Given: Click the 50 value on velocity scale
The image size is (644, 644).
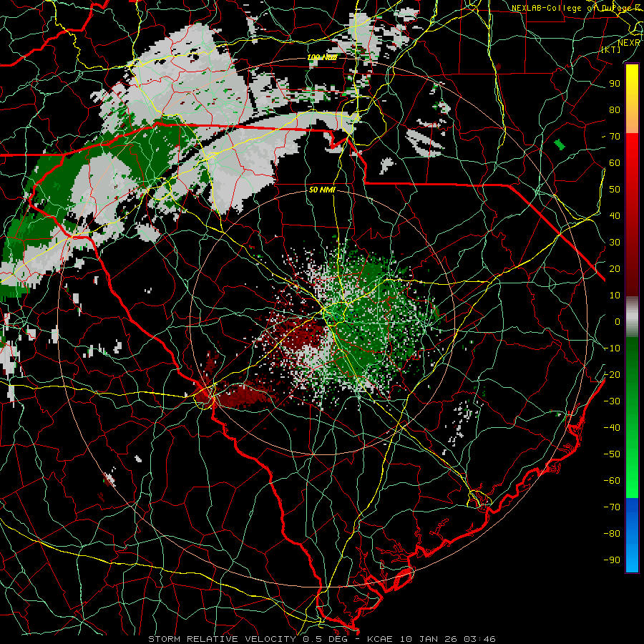Looking at the screenshot, I should (x=615, y=190).
